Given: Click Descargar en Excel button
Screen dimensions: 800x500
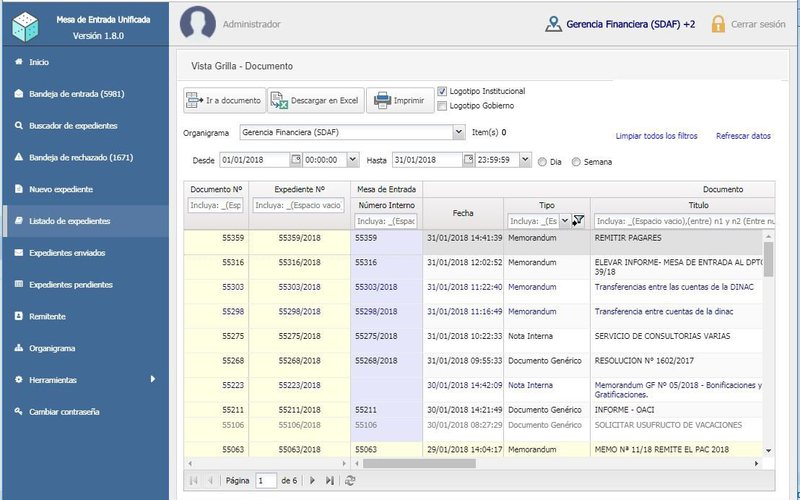Looking at the screenshot, I should tap(316, 101).
